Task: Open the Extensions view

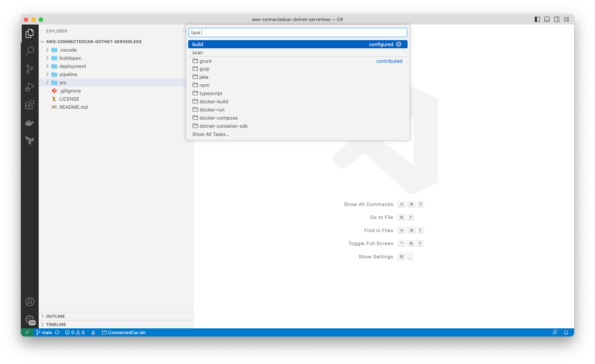Action: click(x=30, y=105)
